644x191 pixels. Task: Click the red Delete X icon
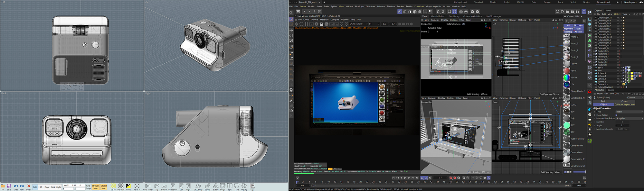29,186
